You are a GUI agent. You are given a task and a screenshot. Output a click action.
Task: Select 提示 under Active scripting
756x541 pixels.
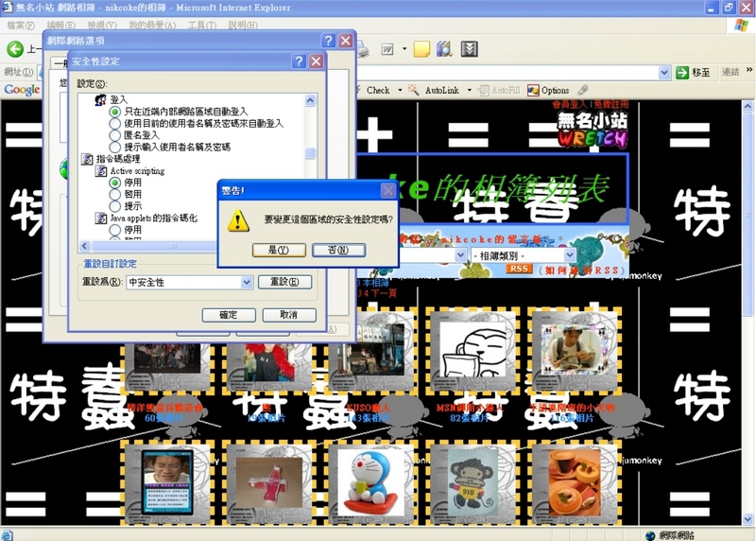114,206
